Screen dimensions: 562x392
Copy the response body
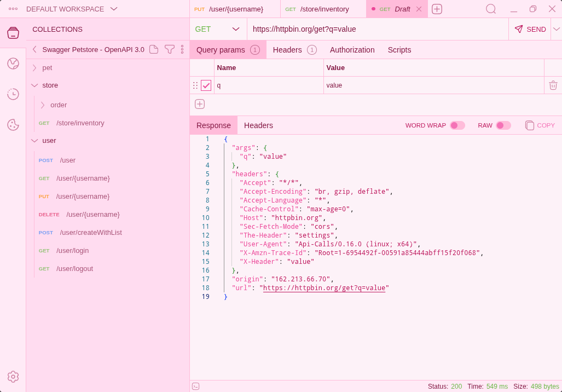[x=540, y=125]
